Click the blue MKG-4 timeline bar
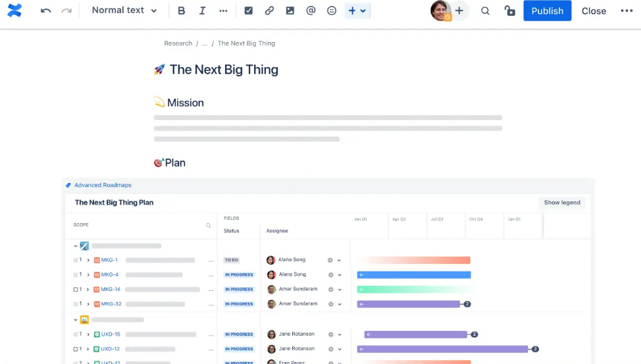The height and width of the screenshot is (364, 641). click(415, 274)
